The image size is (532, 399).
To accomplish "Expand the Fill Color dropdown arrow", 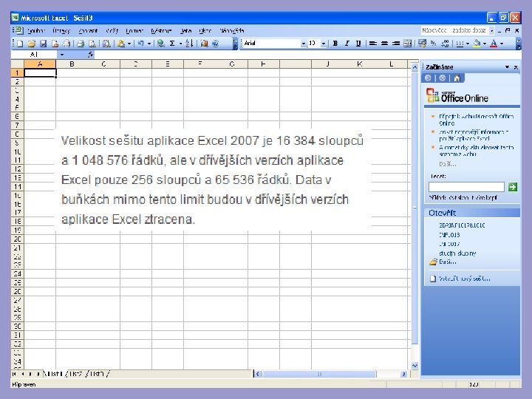I will (x=485, y=44).
